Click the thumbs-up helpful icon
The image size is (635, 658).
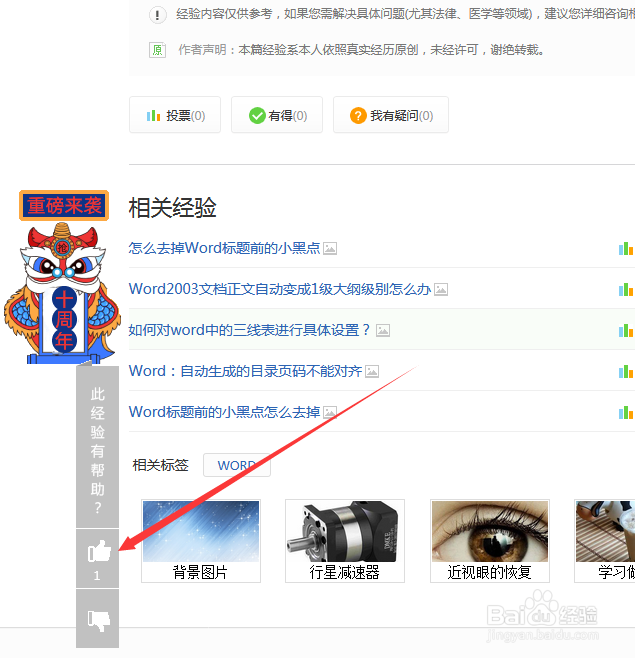99,551
